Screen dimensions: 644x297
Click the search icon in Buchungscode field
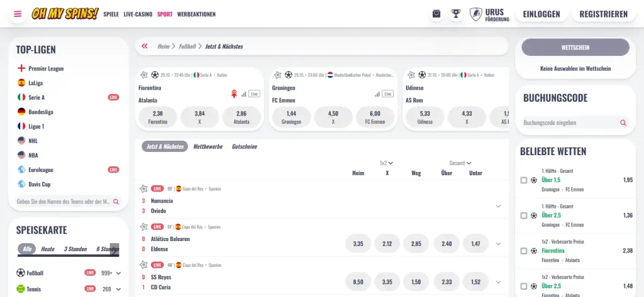(x=623, y=122)
